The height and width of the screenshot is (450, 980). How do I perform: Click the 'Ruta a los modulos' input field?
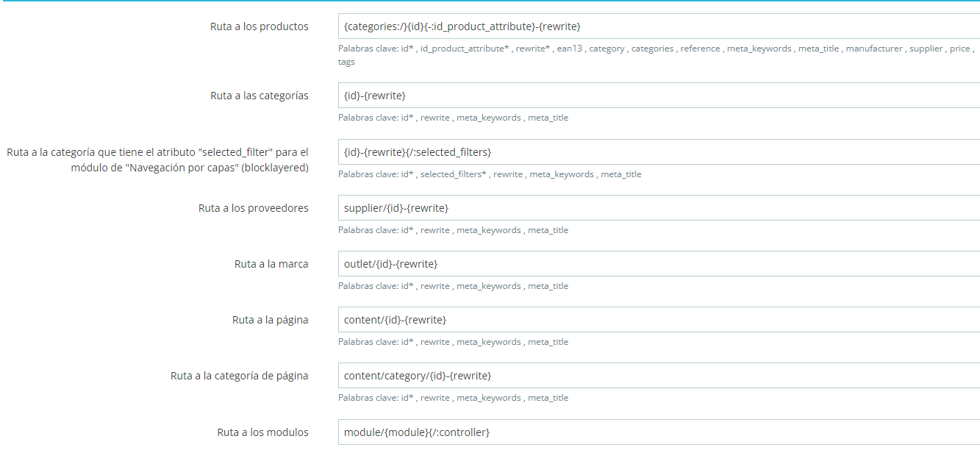pos(659,432)
